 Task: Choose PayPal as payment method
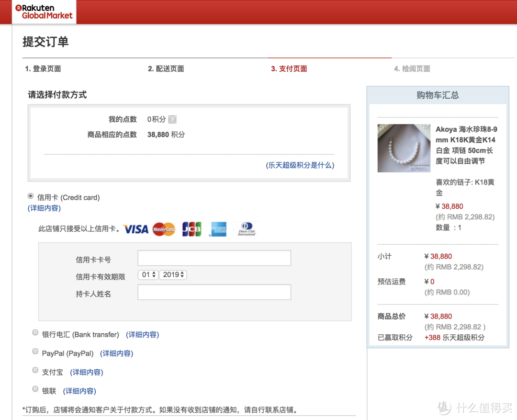(x=35, y=352)
